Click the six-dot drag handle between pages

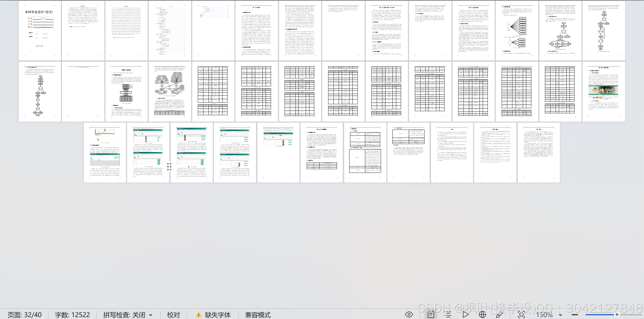click(x=169, y=166)
